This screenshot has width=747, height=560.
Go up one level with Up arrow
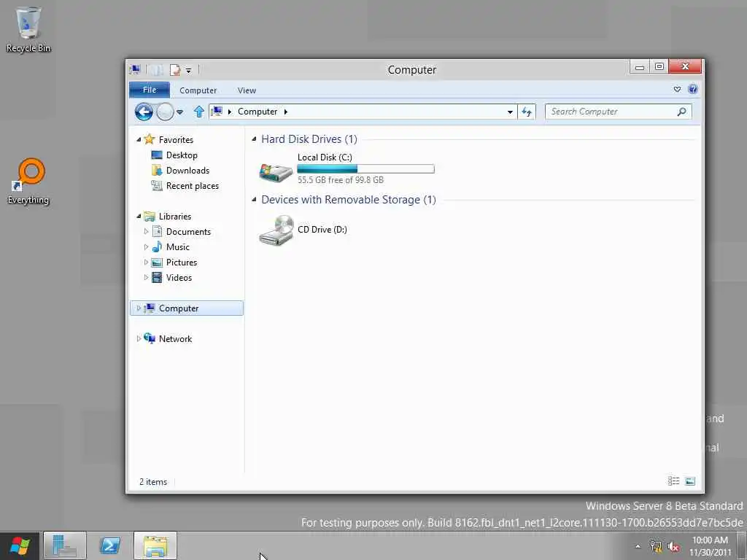click(x=199, y=112)
